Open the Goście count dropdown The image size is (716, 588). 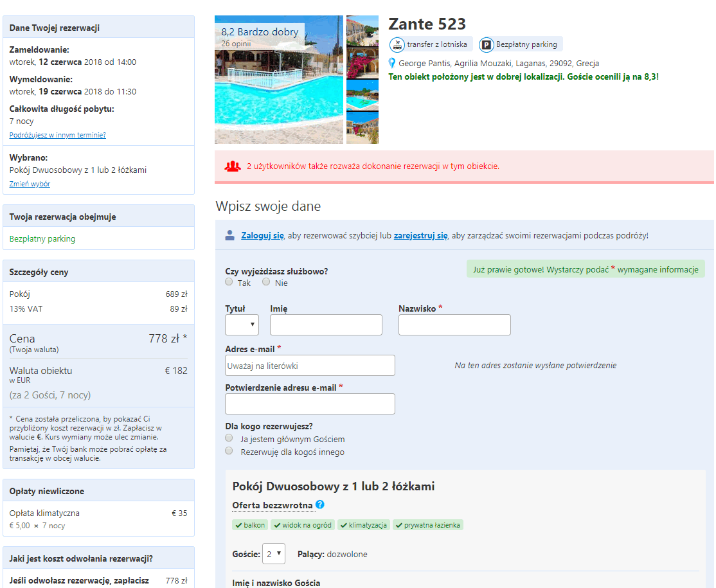[273, 553]
